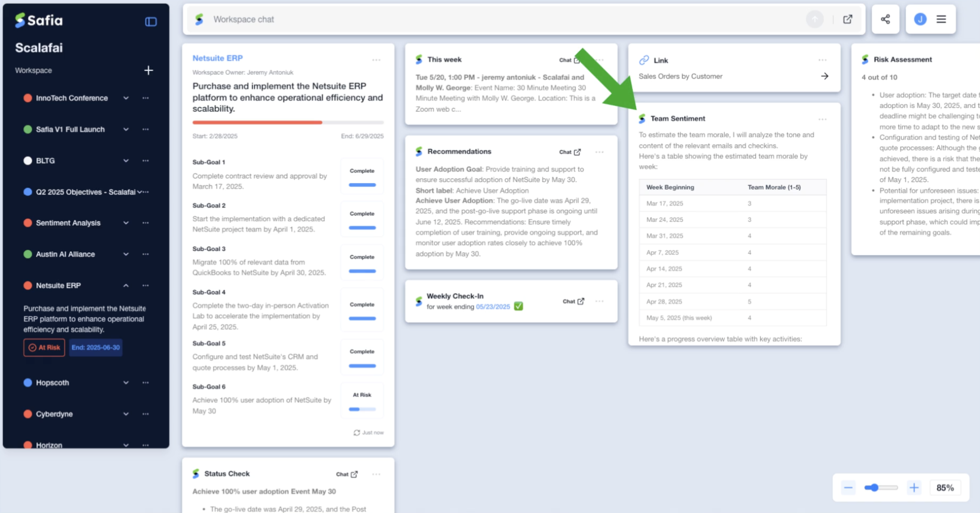Open options for Hopscoth workspace
This screenshot has width=980, height=513.
click(x=145, y=382)
